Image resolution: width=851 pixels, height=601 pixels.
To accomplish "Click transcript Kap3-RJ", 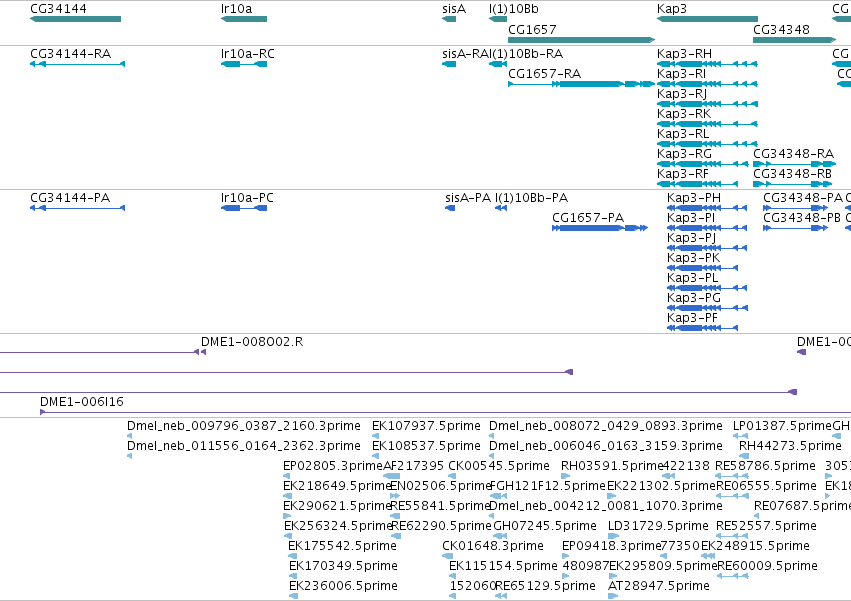I will click(707, 104).
